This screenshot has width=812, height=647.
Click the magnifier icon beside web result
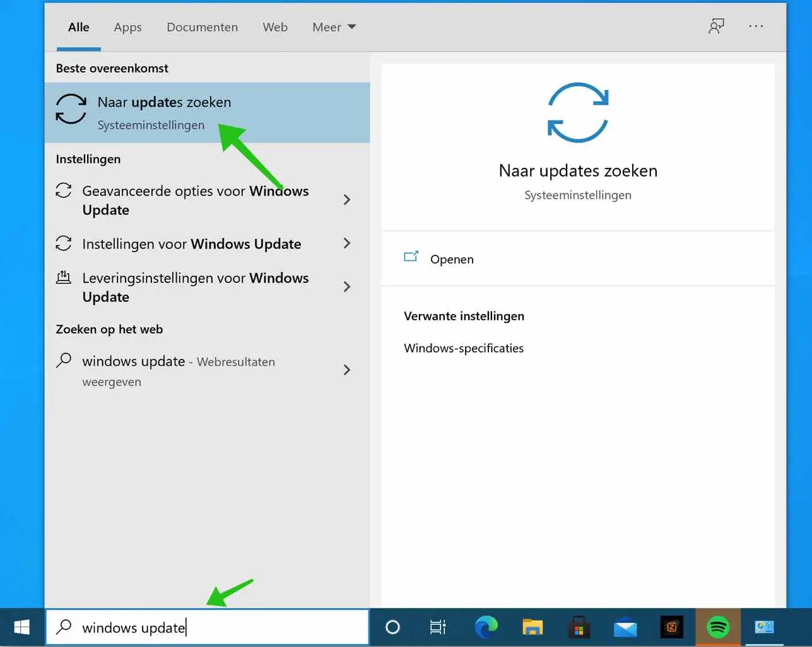coord(64,360)
